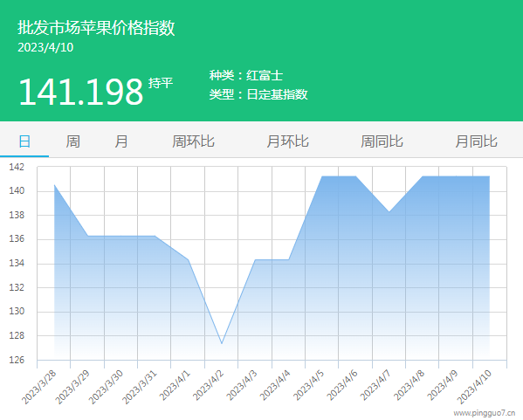Click the 2023/4/2 low point on chart
523x420 pixels.
tap(222, 343)
